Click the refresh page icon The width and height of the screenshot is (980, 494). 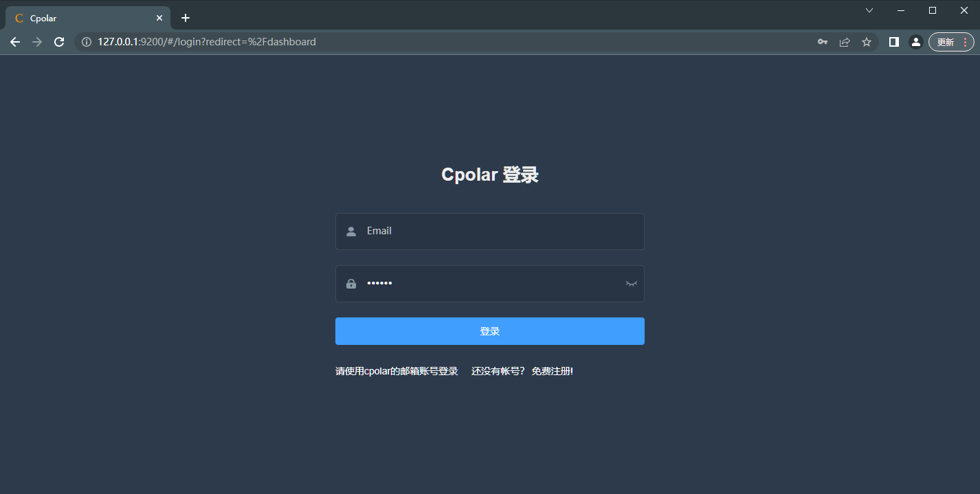pos(59,42)
